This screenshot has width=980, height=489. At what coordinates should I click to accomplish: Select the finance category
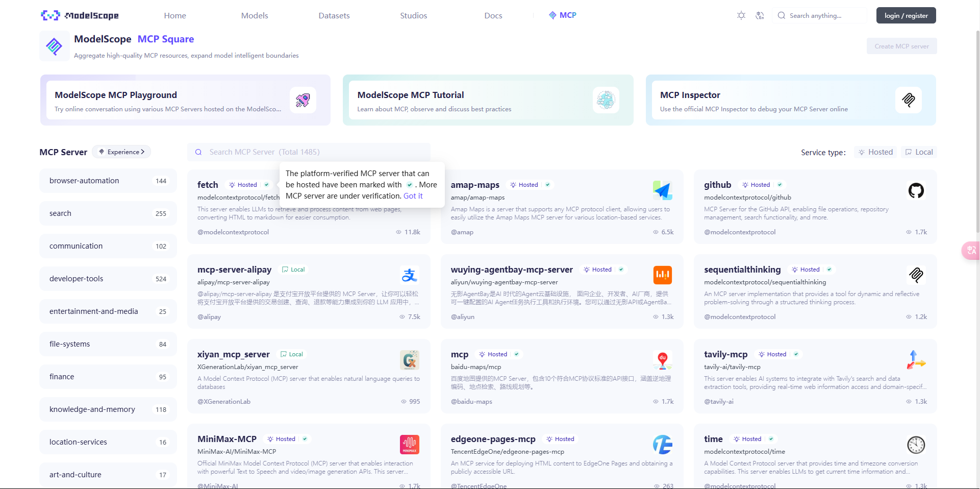click(x=108, y=377)
